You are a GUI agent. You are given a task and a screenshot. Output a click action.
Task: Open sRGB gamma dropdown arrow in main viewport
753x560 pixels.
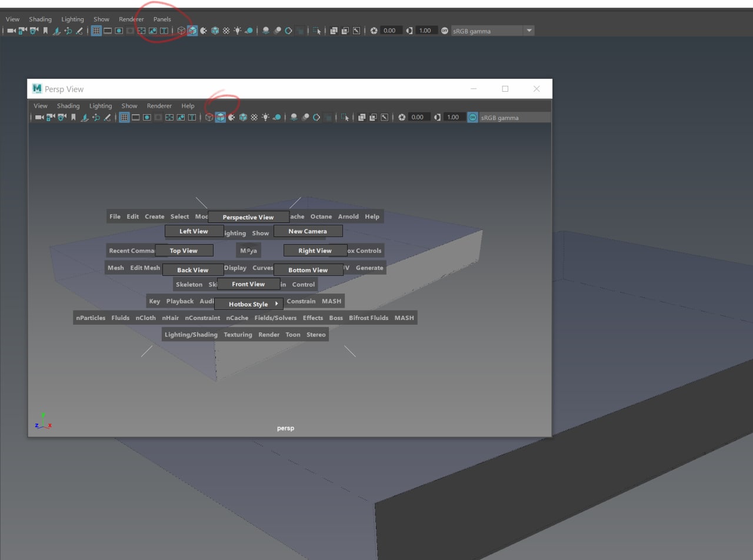[x=529, y=31]
